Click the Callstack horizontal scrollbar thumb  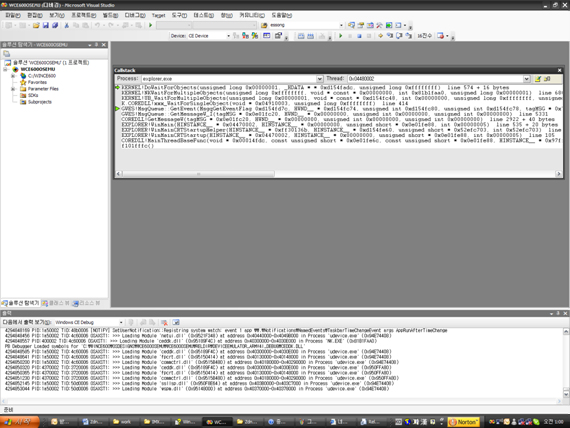(198, 174)
